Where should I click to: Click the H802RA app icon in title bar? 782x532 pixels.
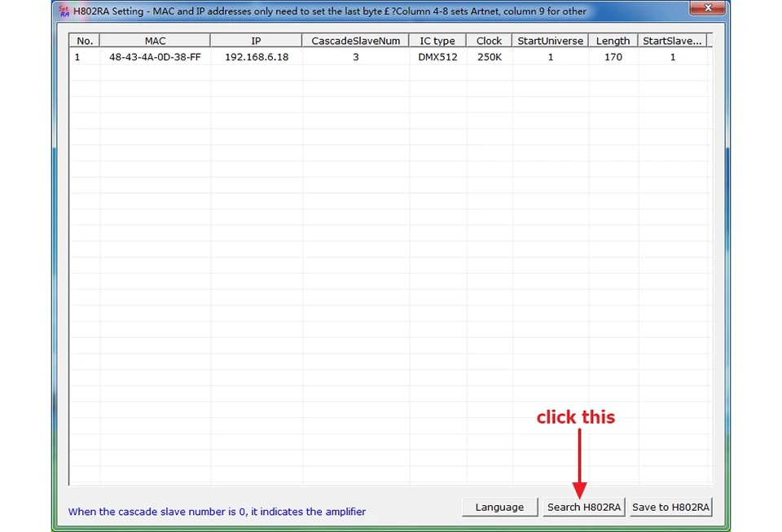pos(64,11)
